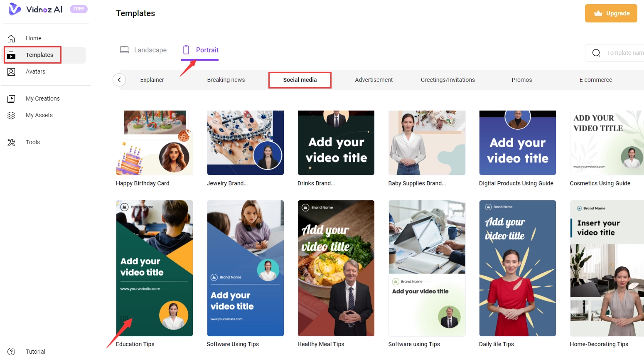Click the My Creations play icon
Viewport: 644px width, 357px height.
(x=11, y=99)
